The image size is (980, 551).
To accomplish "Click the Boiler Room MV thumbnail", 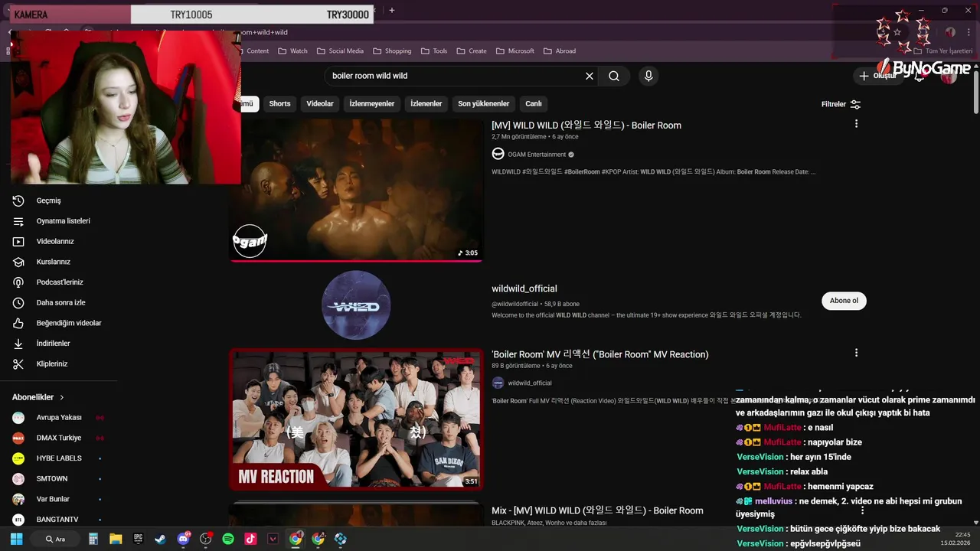I will coord(357,189).
